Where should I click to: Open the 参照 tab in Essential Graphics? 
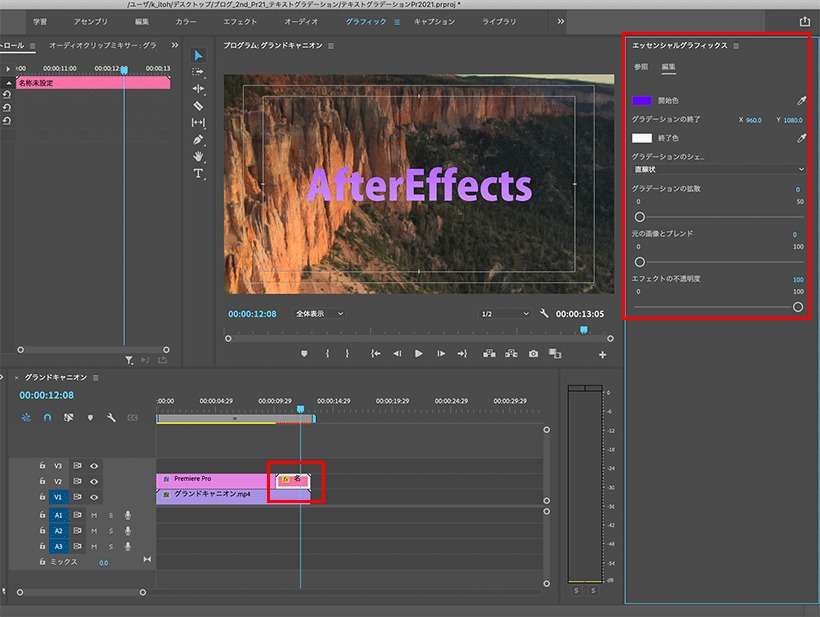pyautogui.click(x=641, y=67)
